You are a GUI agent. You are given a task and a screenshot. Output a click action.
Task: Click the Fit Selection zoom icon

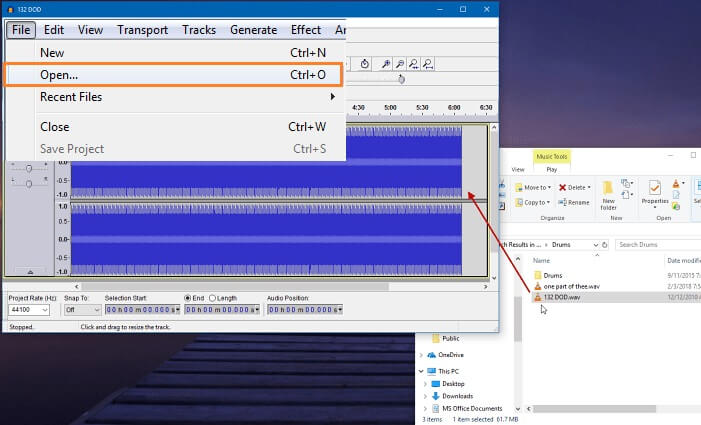(x=414, y=64)
